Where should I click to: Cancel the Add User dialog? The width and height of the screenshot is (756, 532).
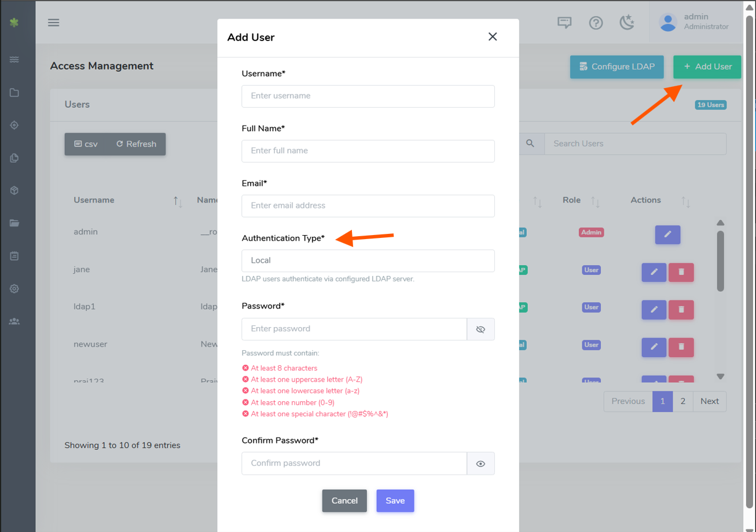344,501
